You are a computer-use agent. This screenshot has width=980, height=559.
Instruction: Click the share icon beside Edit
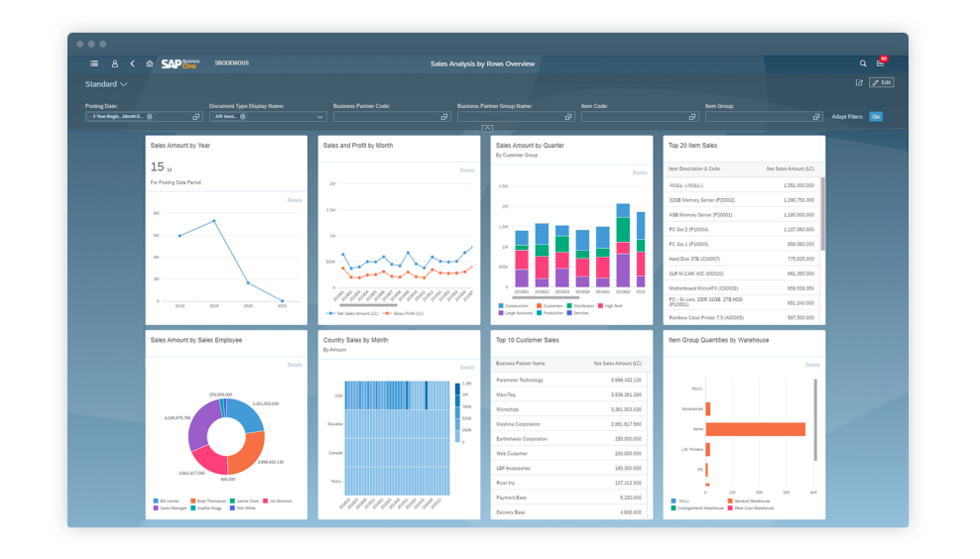click(859, 83)
